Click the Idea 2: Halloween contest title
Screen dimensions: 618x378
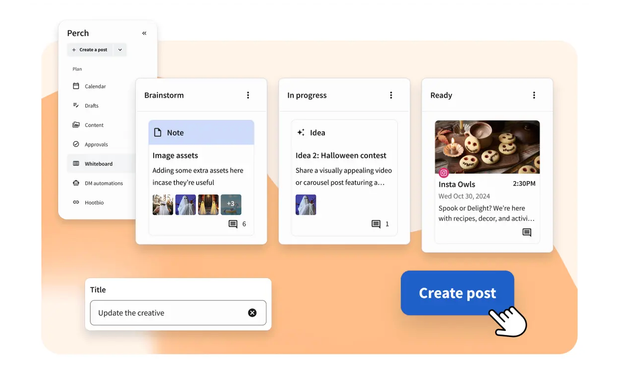pyautogui.click(x=341, y=155)
